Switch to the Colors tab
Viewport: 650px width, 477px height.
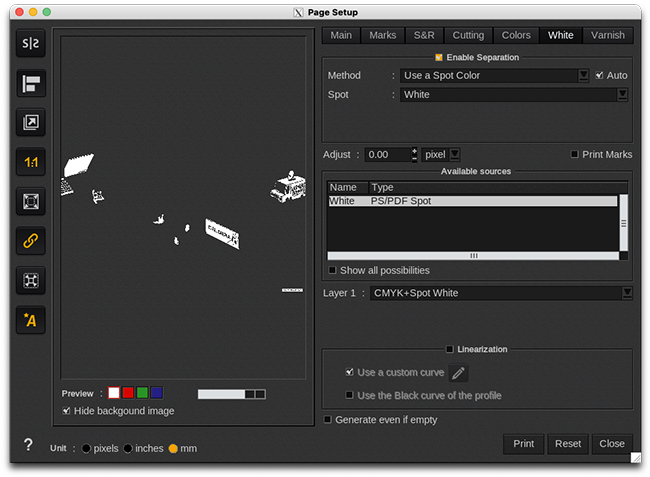coord(516,35)
